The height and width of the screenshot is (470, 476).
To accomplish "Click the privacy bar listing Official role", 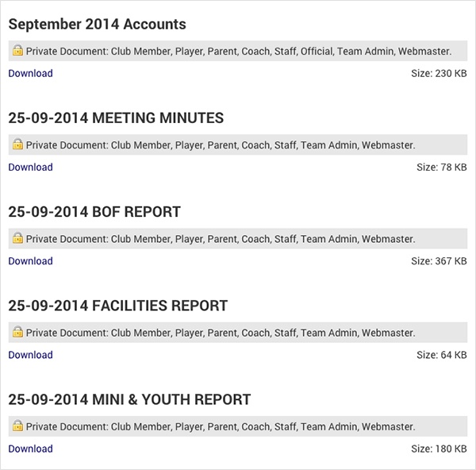I will click(x=238, y=51).
